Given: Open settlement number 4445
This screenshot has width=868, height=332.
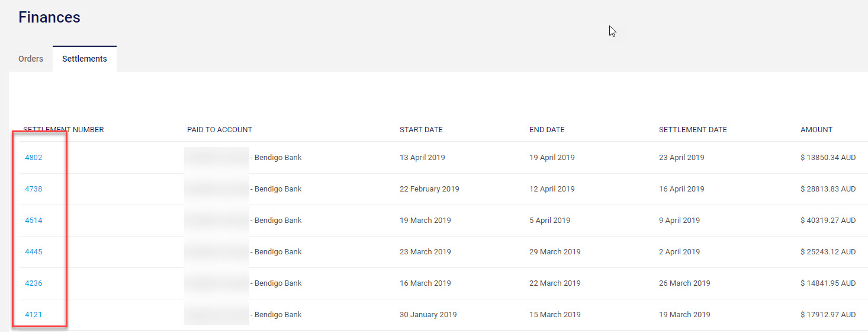Looking at the screenshot, I should [x=34, y=252].
